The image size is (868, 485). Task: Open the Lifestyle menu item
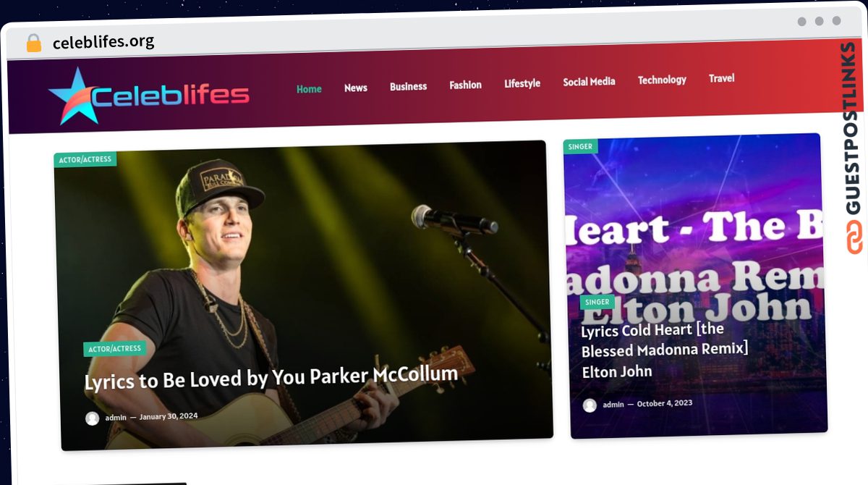(x=522, y=83)
